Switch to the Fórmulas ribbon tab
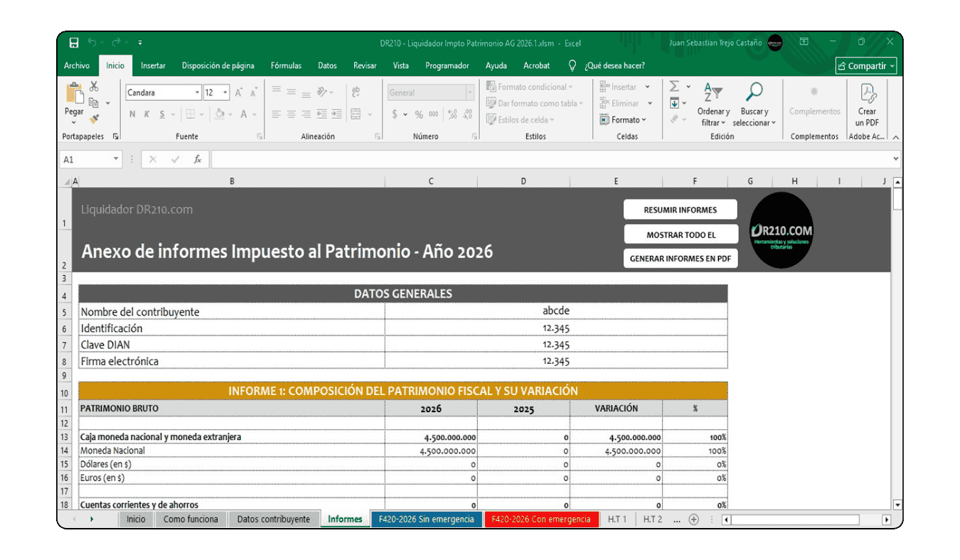This screenshot has height=560, width=960. [285, 65]
